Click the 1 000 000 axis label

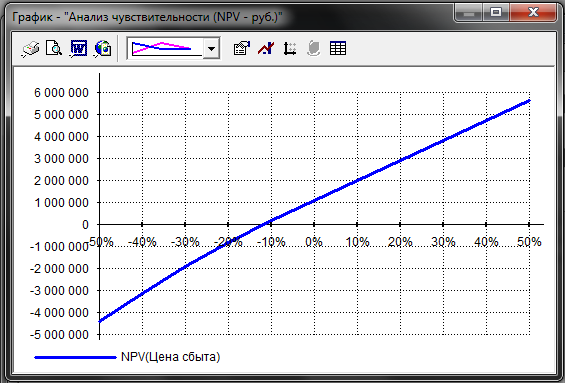(x=61, y=203)
